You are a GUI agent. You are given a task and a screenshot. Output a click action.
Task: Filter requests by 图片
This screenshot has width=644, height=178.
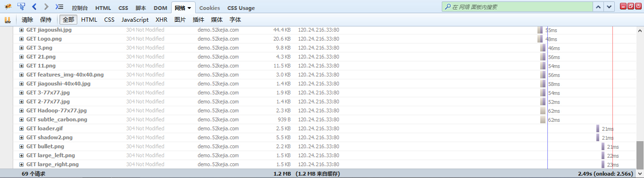(x=180, y=20)
